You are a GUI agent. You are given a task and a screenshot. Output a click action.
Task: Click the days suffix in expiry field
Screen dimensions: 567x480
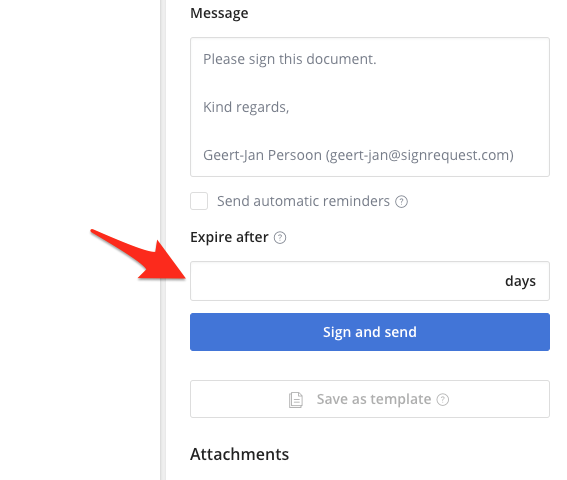520,281
